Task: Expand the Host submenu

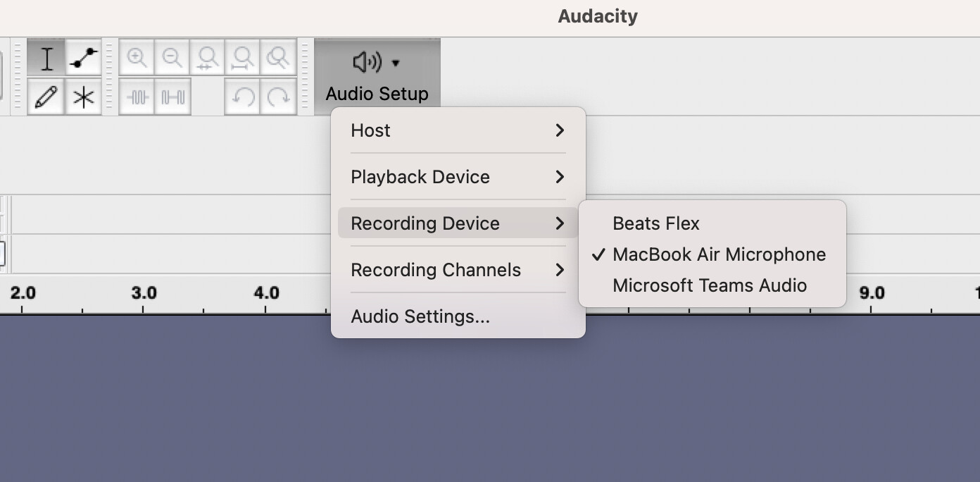Action: [x=458, y=130]
